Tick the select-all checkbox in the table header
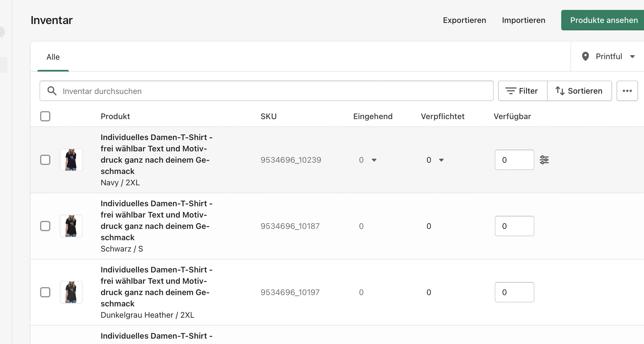 (x=45, y=116)
